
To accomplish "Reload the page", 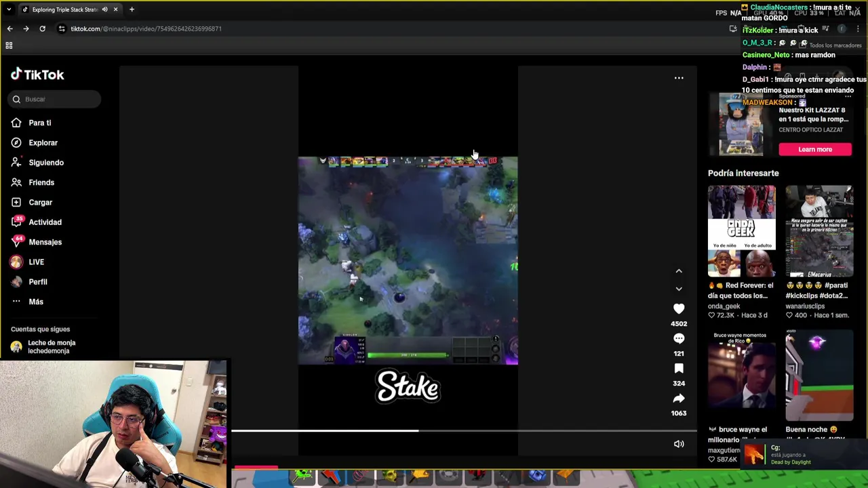I will (42, 28).
